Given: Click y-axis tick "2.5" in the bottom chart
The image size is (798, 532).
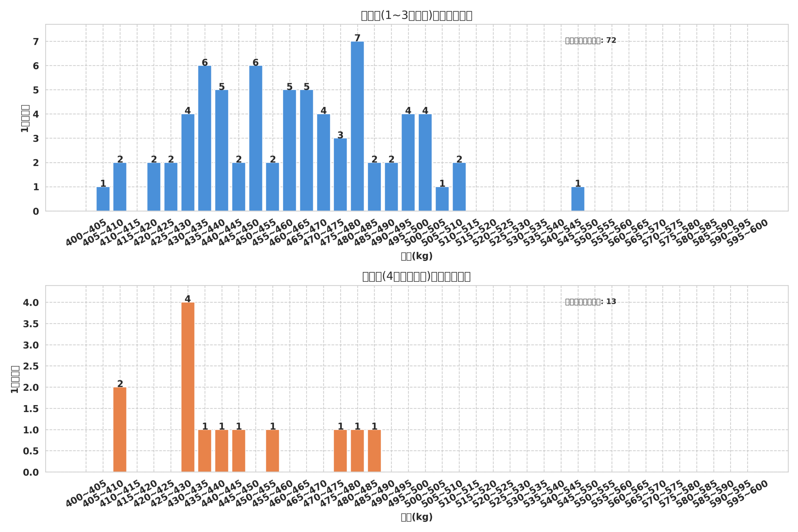Looking at the screenshot, I should coord(31,367).
